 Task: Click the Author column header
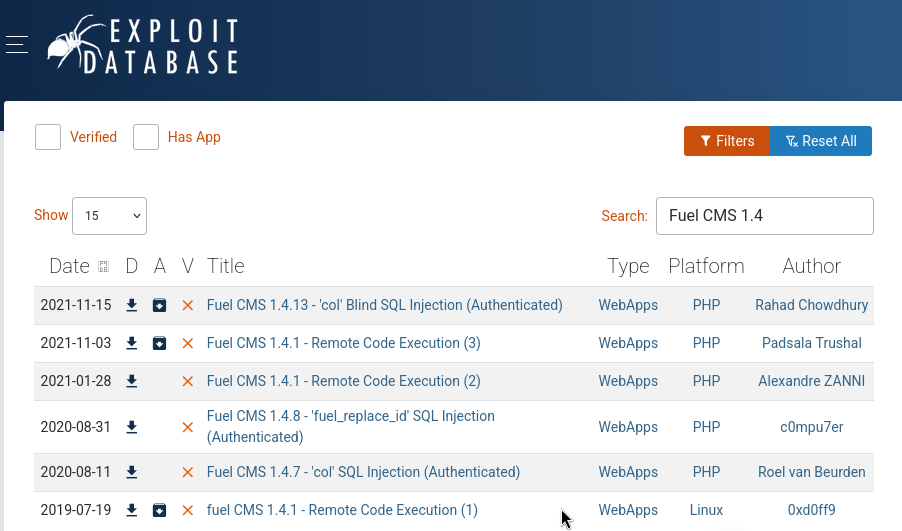point(812,266)
